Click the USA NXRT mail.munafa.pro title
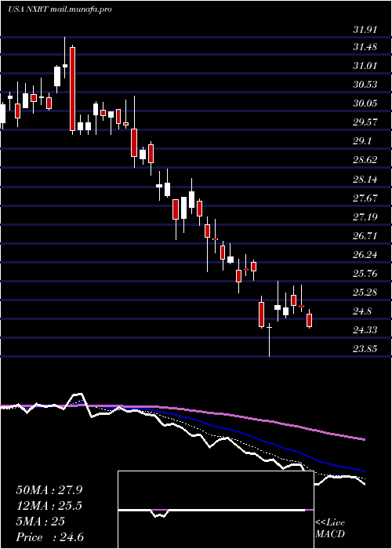The width and height of the screenshot is (392, 549). click(x=60, y=9)
